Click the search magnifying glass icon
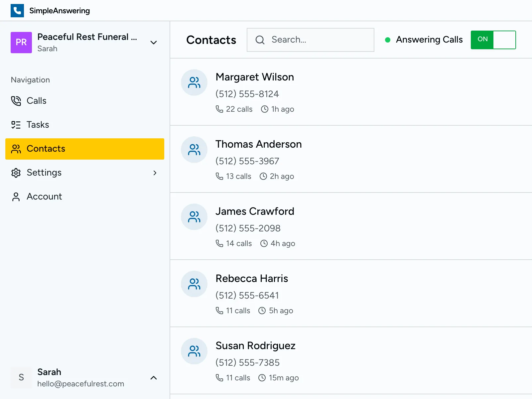532x399 pixels. tap(260, 40)
